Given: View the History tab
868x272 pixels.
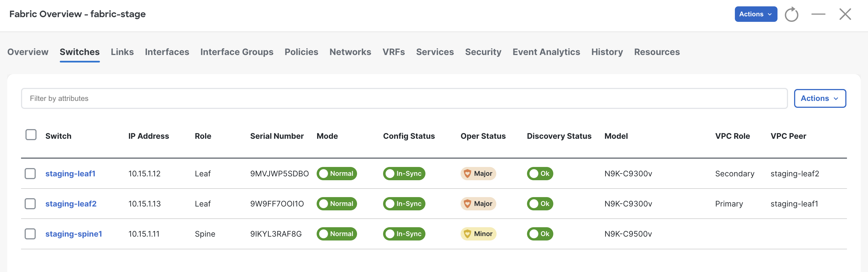Looking at the screenshot, I should pos(607,52).
